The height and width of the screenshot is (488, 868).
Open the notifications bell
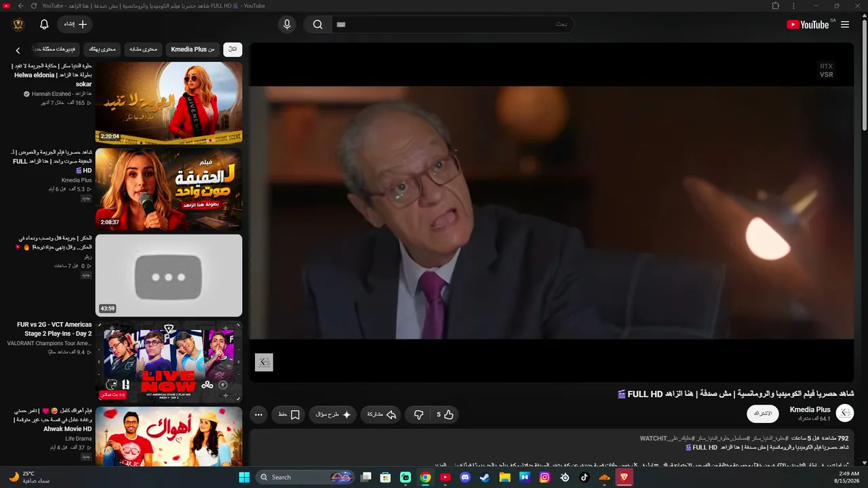(x=44, y=24)
